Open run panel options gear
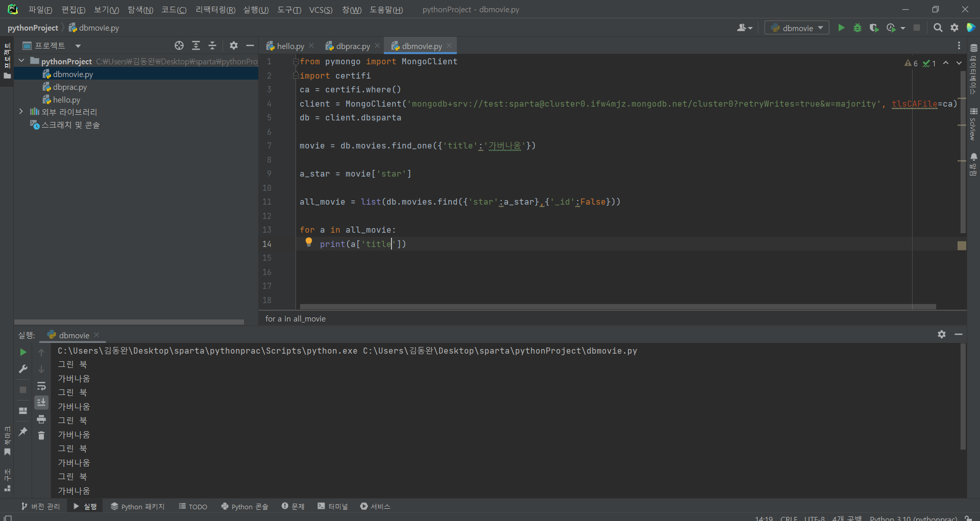The image size is (980, 521). point(942,334)
